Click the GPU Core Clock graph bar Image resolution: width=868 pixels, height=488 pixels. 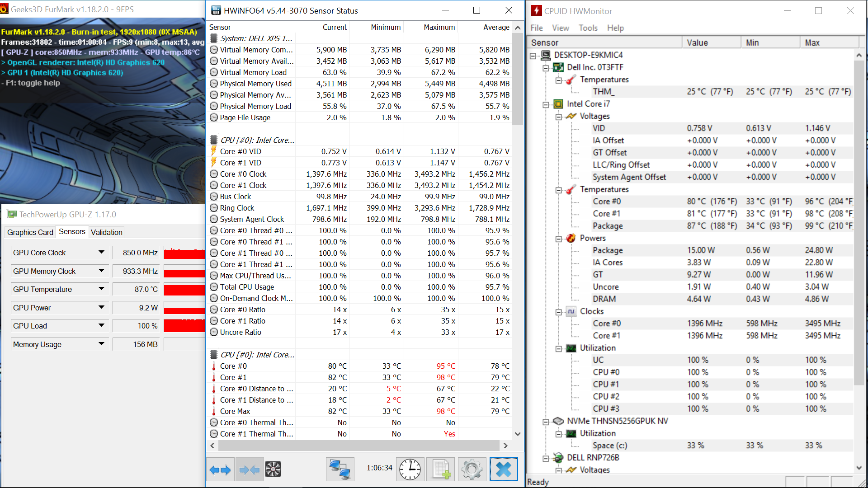click(x=184, y=253)
